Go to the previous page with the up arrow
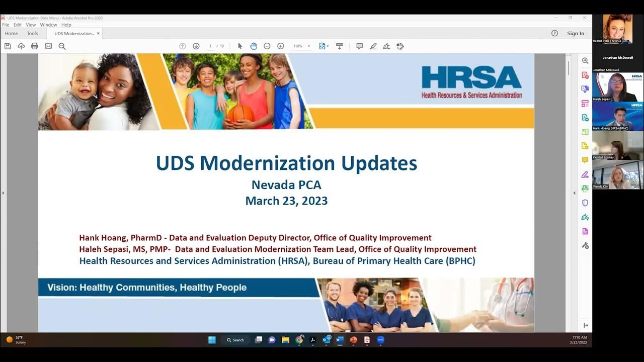This screenshot has width=644, height=362. (183, 46)
